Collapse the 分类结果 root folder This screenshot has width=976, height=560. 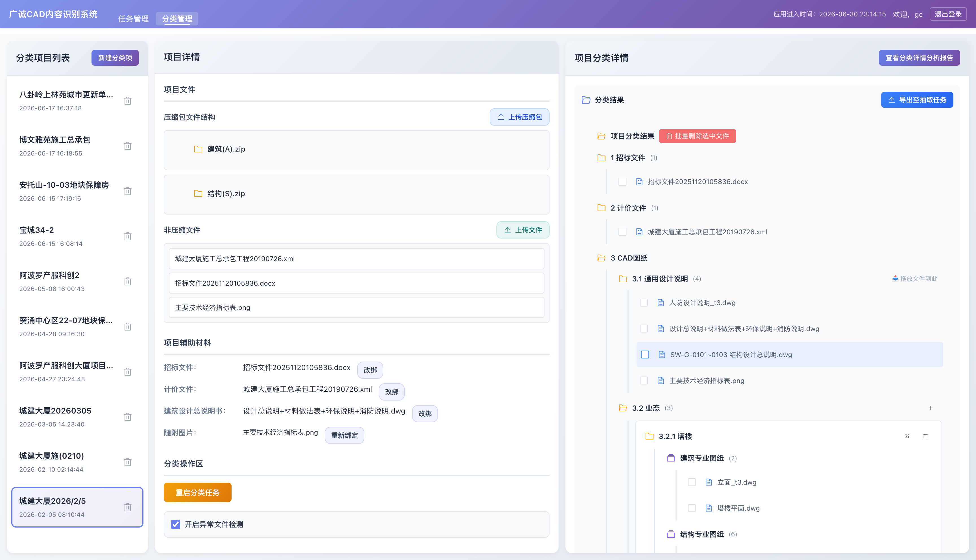[586, 100]
